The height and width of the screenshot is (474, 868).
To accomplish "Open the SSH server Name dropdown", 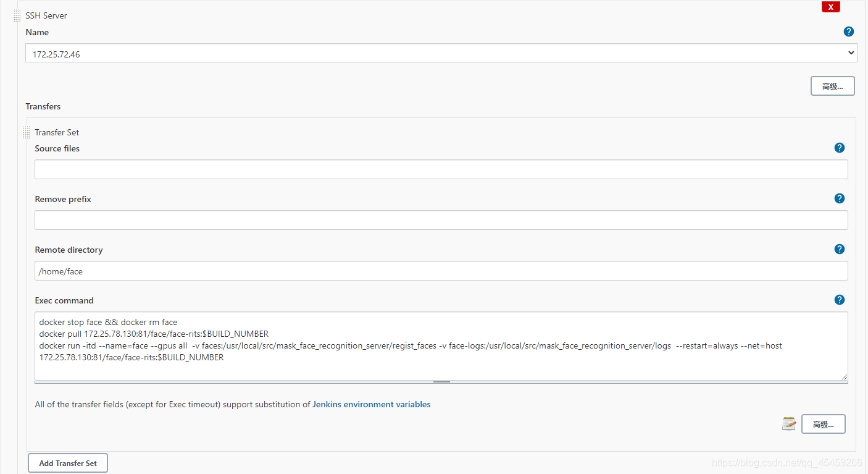I will [x=441, y=53].
